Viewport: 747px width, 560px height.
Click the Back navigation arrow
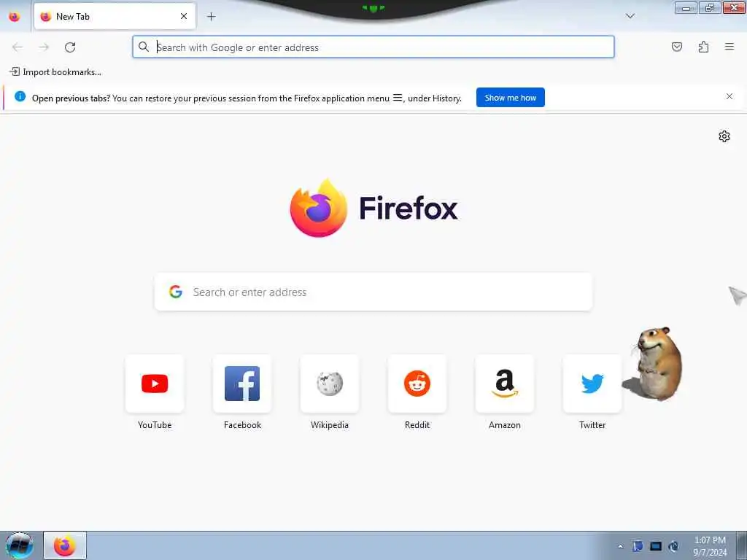[18, 47]
